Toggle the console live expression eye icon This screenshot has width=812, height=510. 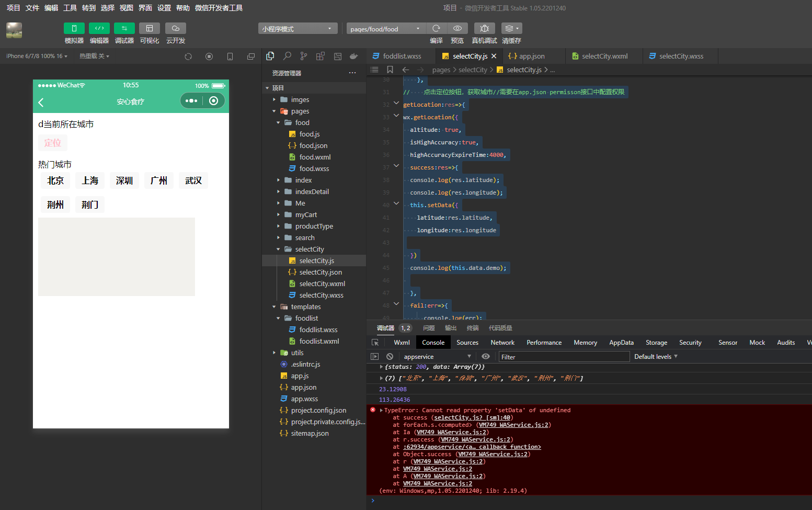(x=486, y=357)
